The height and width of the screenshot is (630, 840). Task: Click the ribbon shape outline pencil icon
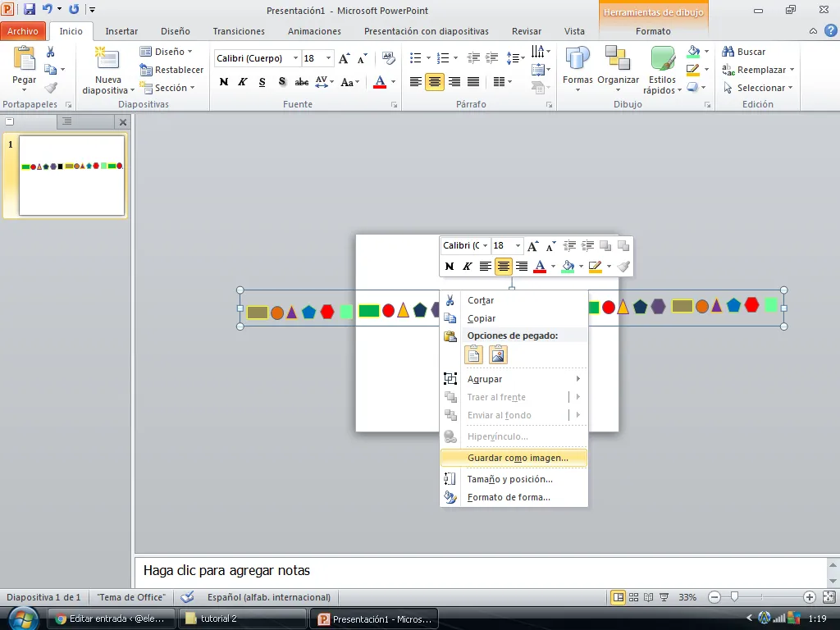coord(693,70)
